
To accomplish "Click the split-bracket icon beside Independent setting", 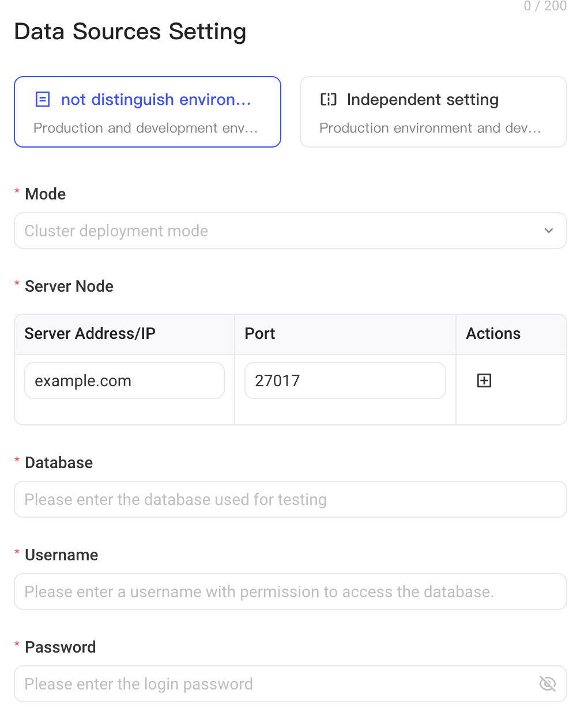I will pos(329,99).
